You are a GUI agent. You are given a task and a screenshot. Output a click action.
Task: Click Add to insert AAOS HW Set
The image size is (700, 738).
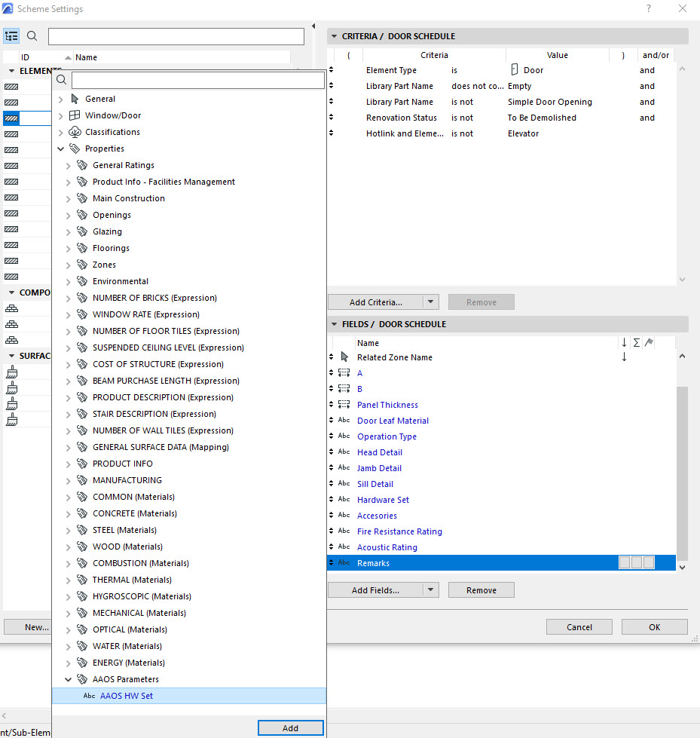[x=290, y=727]
